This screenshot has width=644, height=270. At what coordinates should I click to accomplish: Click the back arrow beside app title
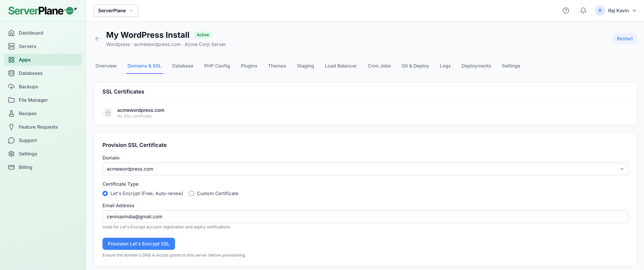tap(97, 38)
